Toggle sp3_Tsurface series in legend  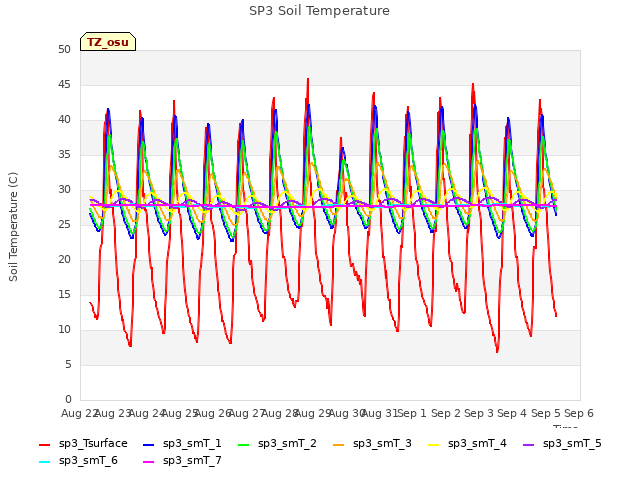tap(83, 444)
